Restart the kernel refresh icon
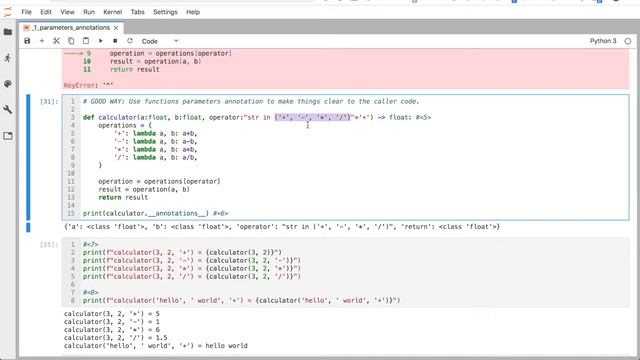The image size is (640, 360). pos(130,41)
